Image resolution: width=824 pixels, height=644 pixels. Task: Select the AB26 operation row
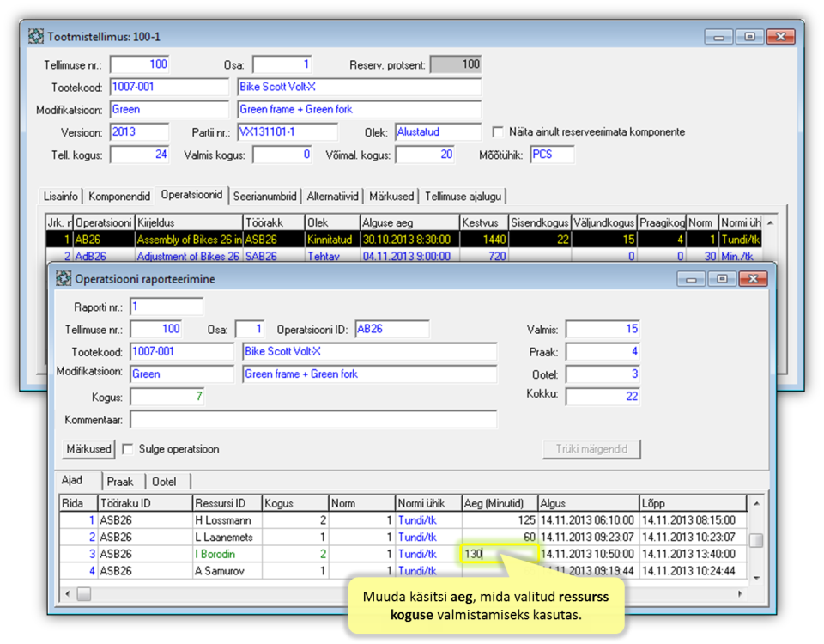click(x=403, y=240)
